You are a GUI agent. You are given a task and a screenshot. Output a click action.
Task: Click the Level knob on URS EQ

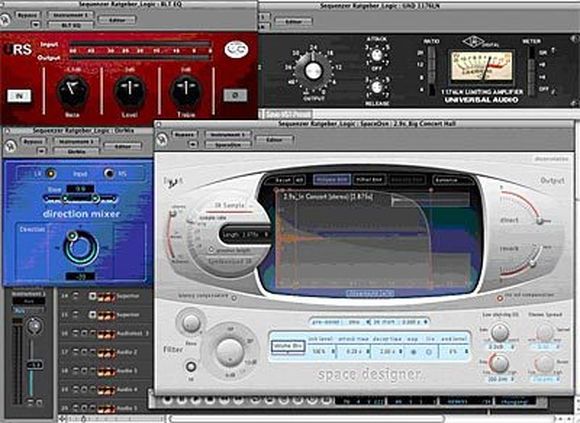130,91
